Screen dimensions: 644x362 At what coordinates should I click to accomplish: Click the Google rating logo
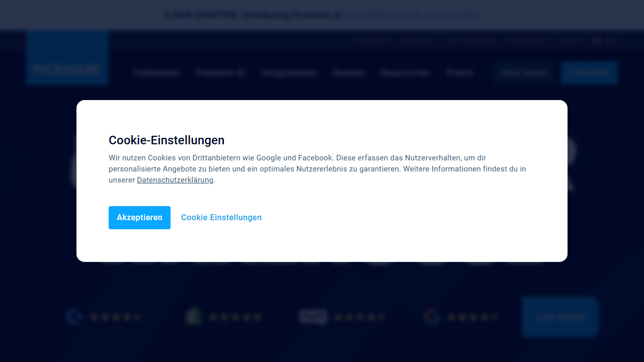[x=432, y=317]
